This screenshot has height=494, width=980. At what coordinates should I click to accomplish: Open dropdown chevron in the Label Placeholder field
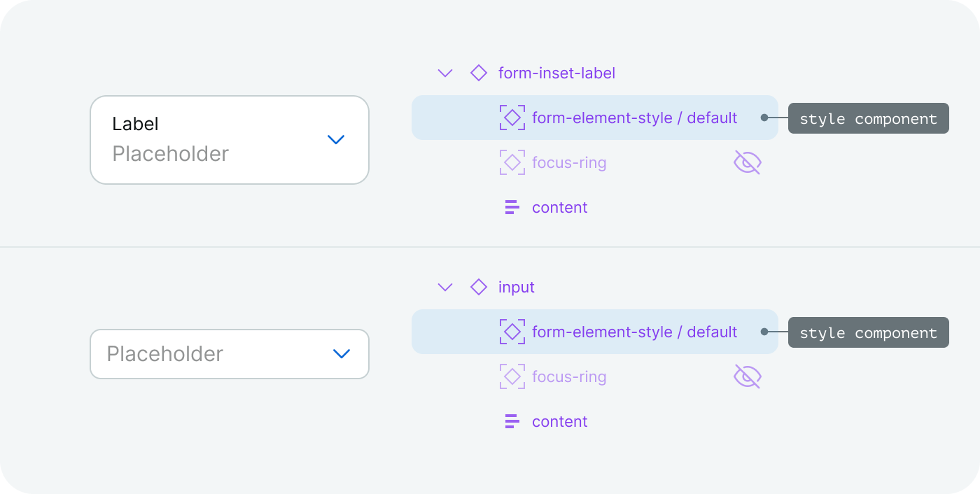pos(336,140)
